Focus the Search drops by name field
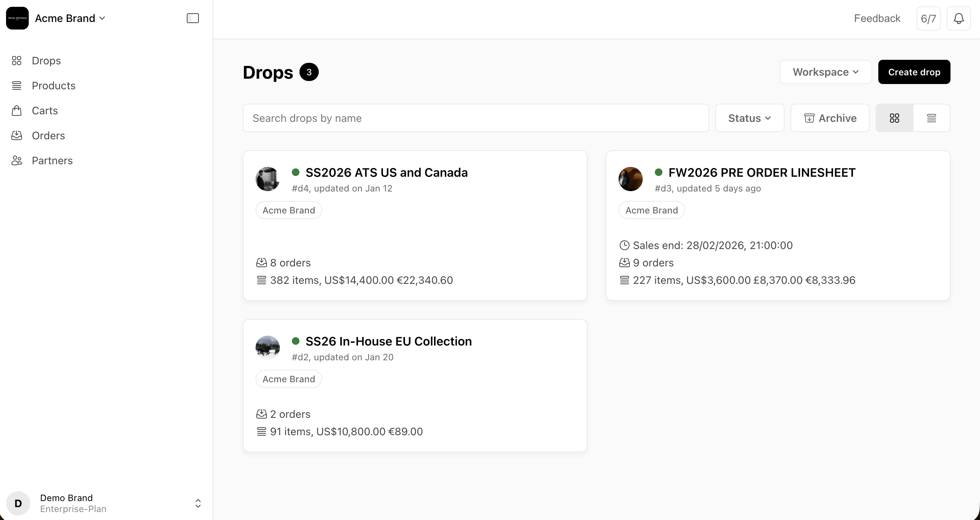Viewport: 980px width, 520px height. tap(476, 118)
